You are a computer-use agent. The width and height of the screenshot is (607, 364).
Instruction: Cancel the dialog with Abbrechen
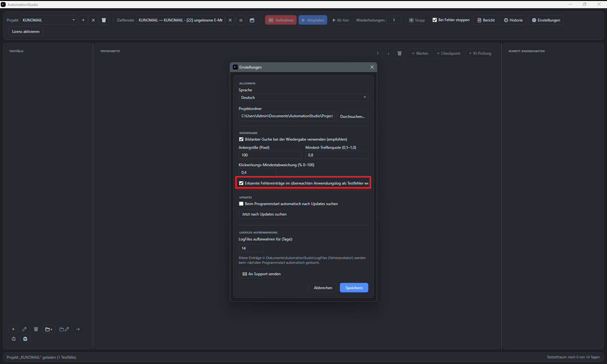pyautogui.click(x=323, y=288)
